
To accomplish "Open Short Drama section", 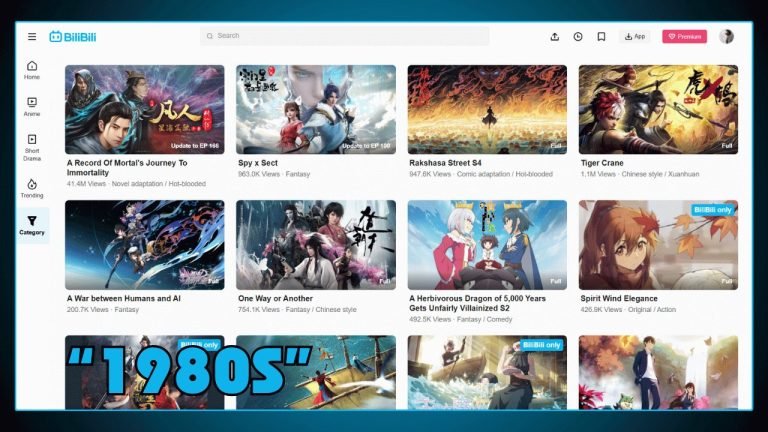I will click(32, 145).
